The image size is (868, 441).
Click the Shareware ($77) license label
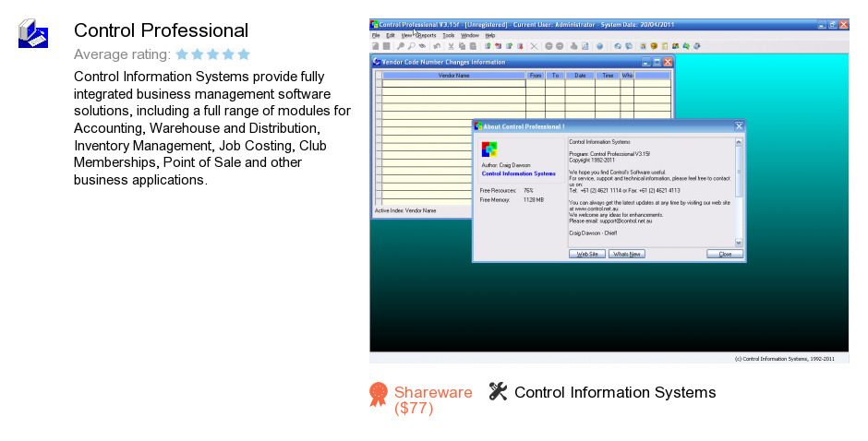point(433,400)
